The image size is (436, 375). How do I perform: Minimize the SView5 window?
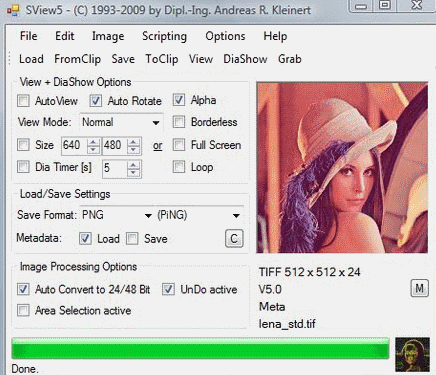pyautogui.click(x=361, y=6)
